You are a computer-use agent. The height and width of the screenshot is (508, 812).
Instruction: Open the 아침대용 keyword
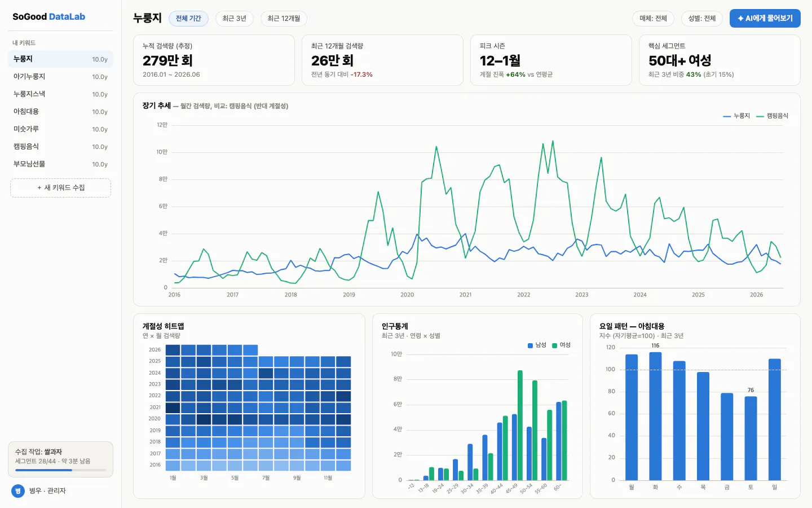[x=60, y=112]
